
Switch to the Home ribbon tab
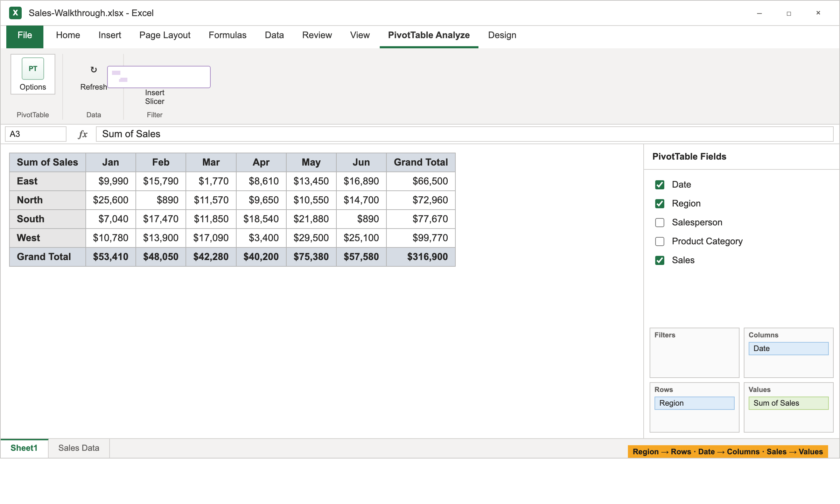click(68, 35)
